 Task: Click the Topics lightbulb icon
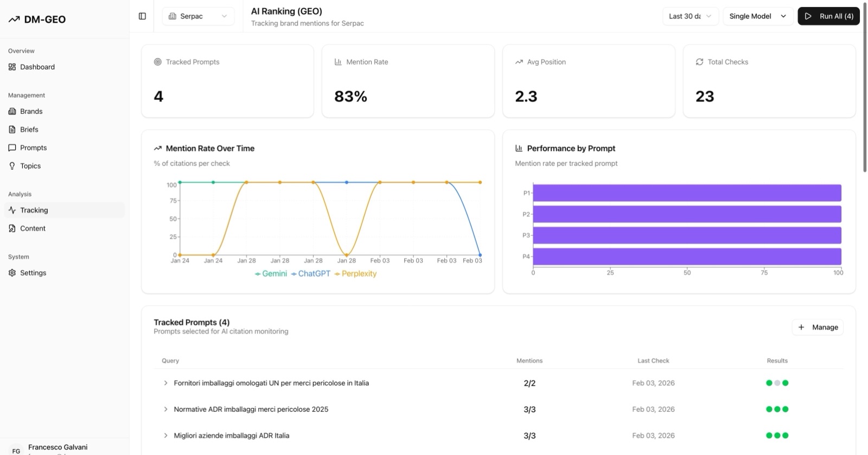[12, 166]
